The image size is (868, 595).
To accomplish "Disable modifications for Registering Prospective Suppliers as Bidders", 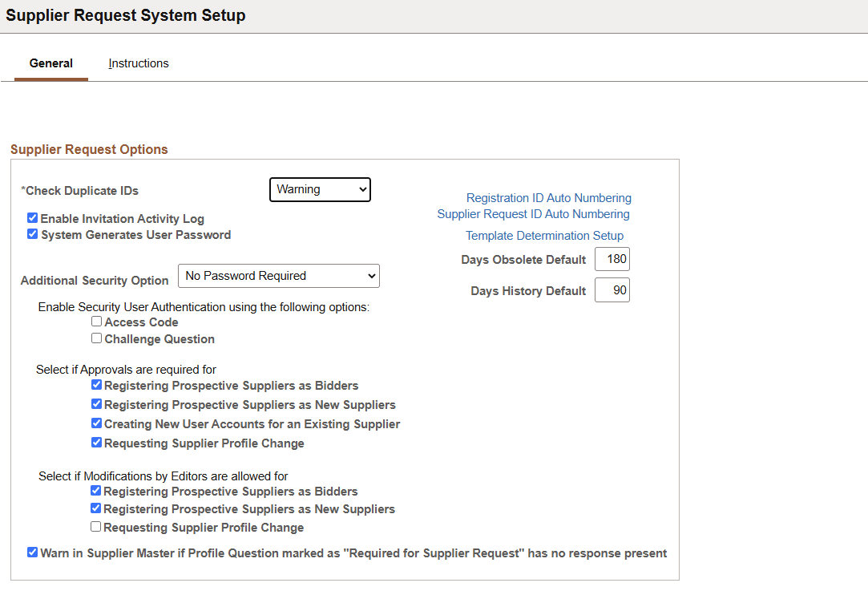I will click(x=96, y=490).
